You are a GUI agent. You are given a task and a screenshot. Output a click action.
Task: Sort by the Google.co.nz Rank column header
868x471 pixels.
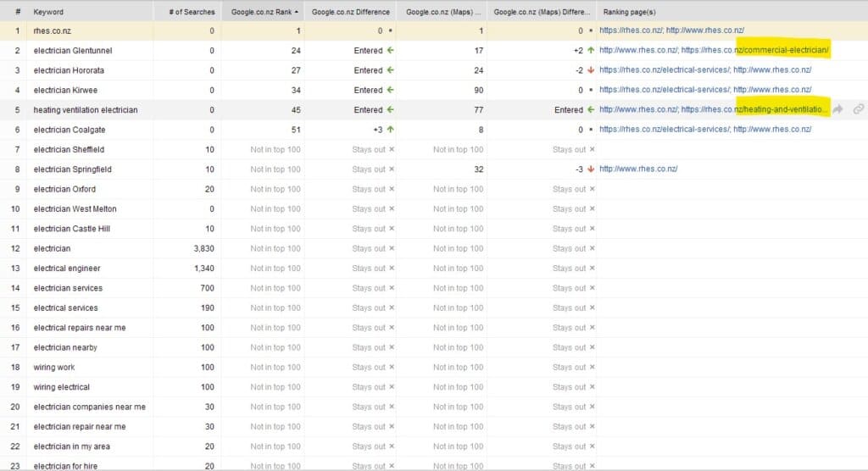(263, 12)
